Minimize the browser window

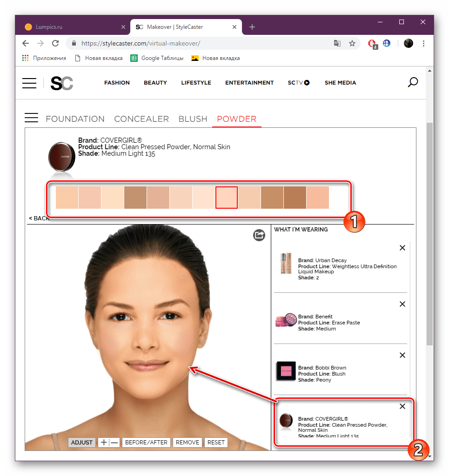(x=380, y=22)
